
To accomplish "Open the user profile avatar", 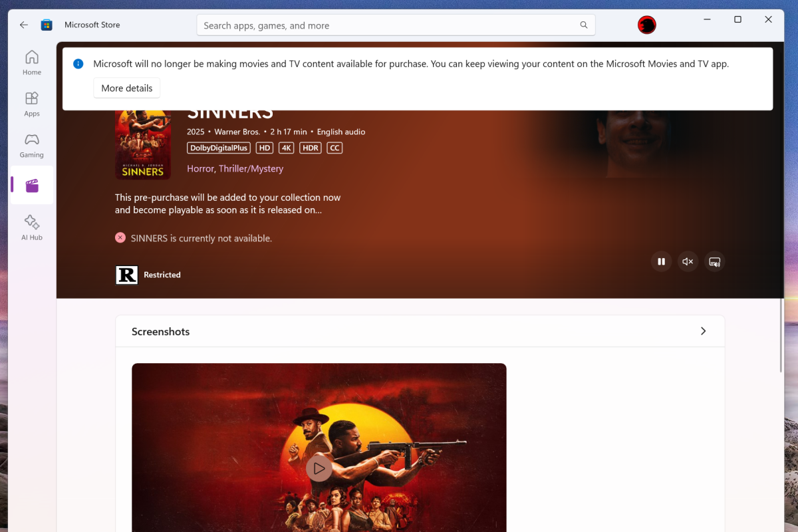I will coord(646,25).
